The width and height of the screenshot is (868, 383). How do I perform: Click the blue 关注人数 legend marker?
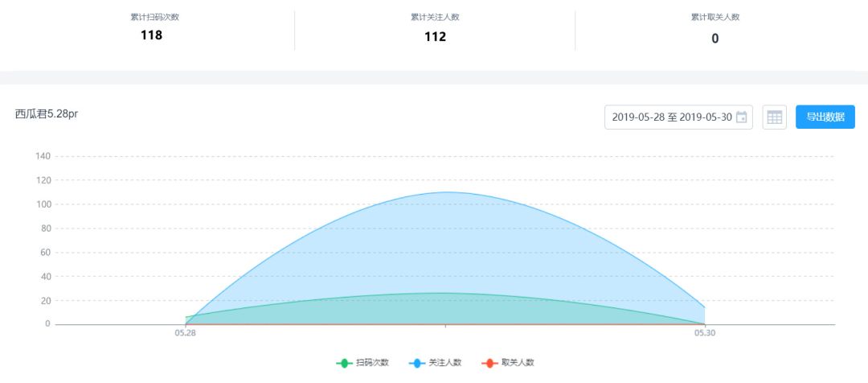(417, 364)
